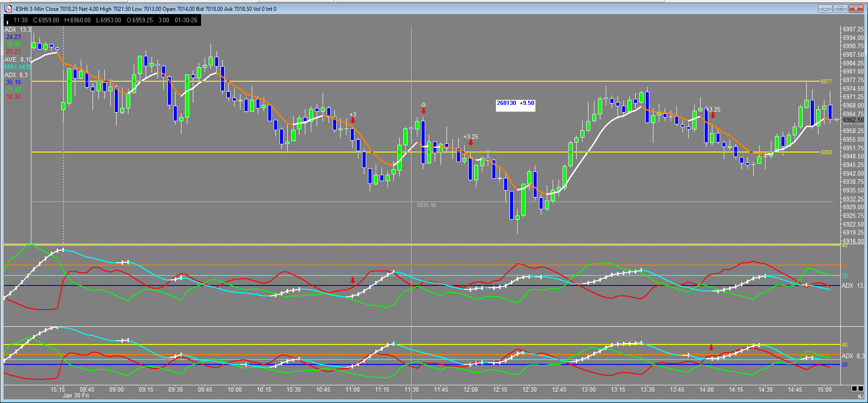Click the 6962.50 current price tag on scale
The height and width of the screenshot is (403, 868).
coord(853,120)
